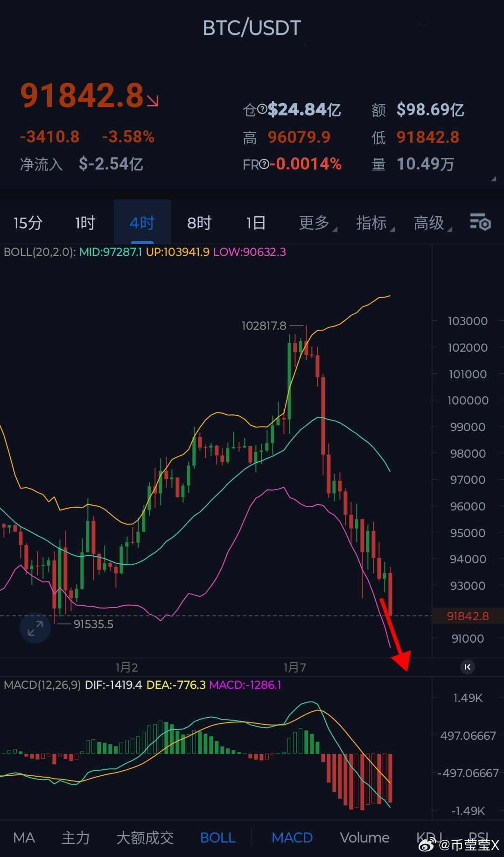
Task: Tap the 高 96079.9 value
Action: [x=299, y=137]
